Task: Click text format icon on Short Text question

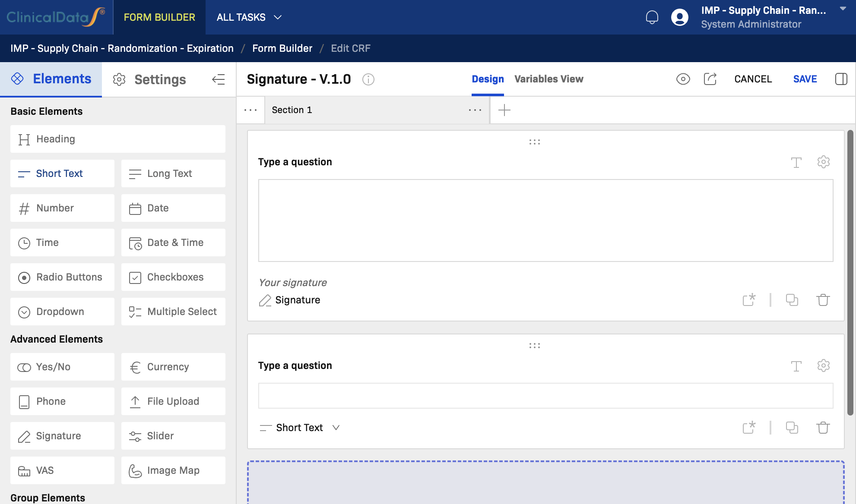Action: pos(796,366)
